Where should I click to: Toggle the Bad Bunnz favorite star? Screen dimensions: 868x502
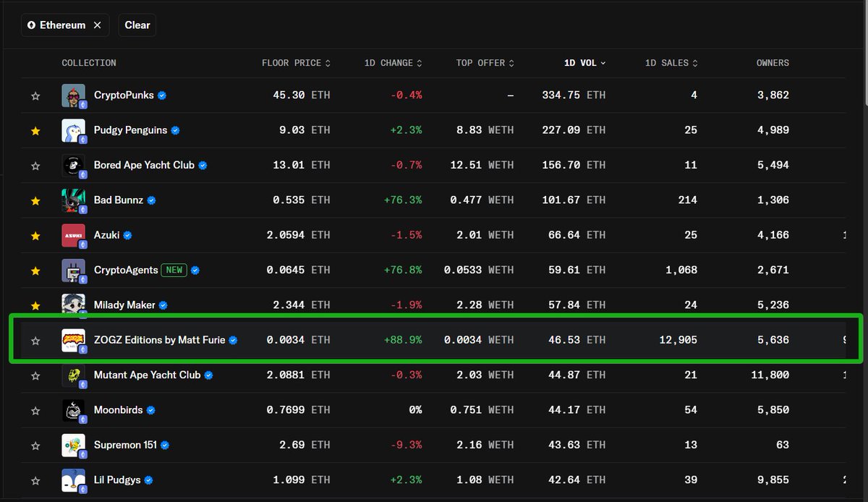coord(35,200)
